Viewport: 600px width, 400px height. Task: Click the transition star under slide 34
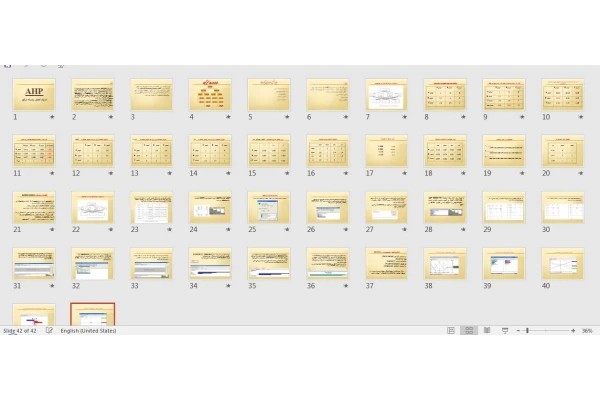[228, 286]
